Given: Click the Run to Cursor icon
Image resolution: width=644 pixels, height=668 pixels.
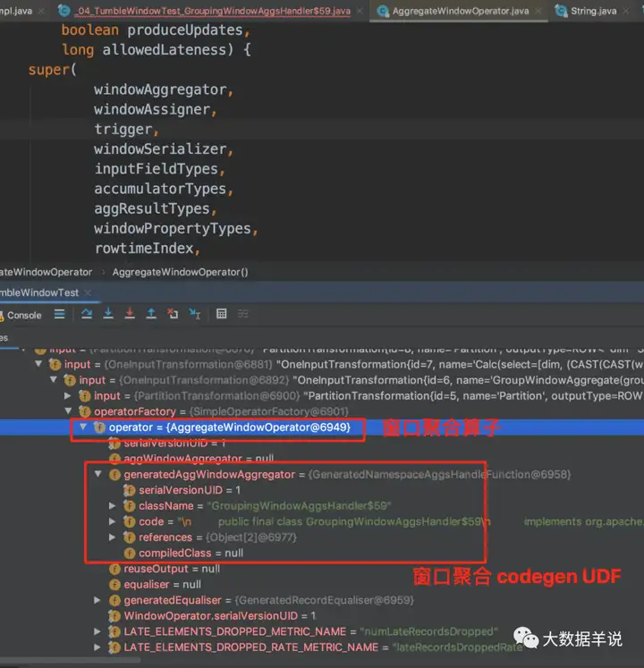Looking at the screenshot, I should tap(195, 314).
